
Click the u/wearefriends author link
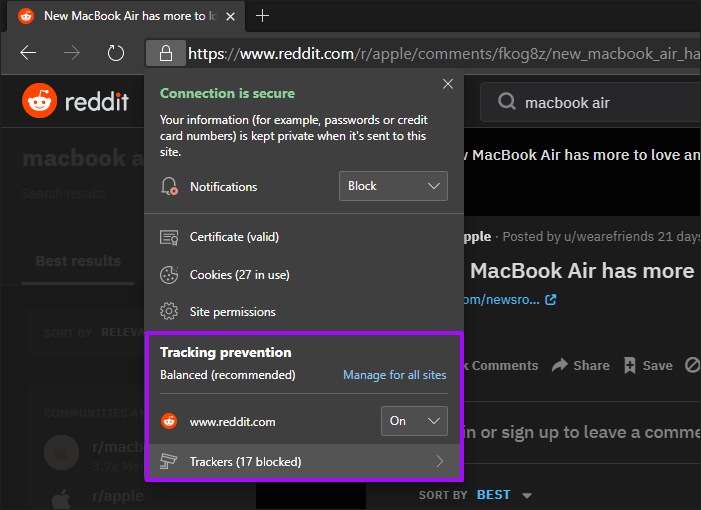click(x=609, y=236)
